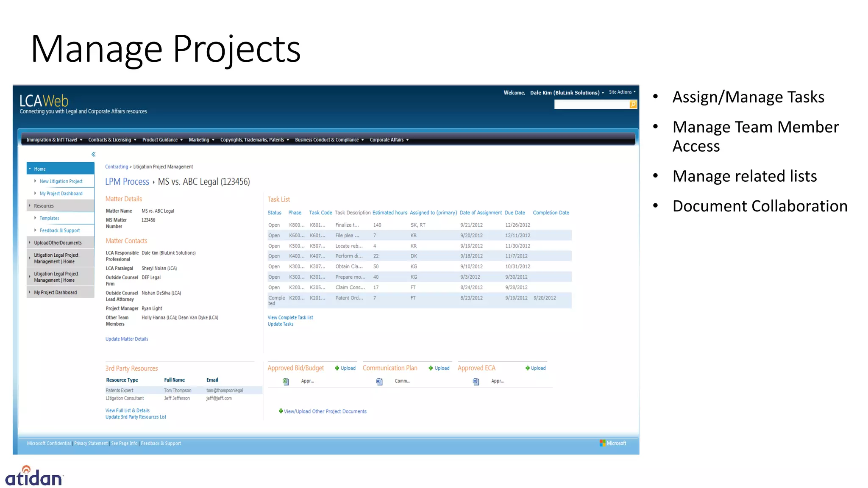Click into the site search box
This screenshot has width=868, height=488.
pyautogui.click(x=592, y=104)
